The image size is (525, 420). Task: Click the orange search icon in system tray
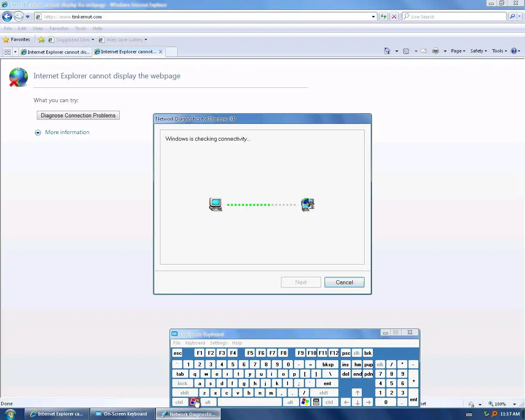click(x=494, y=414)
